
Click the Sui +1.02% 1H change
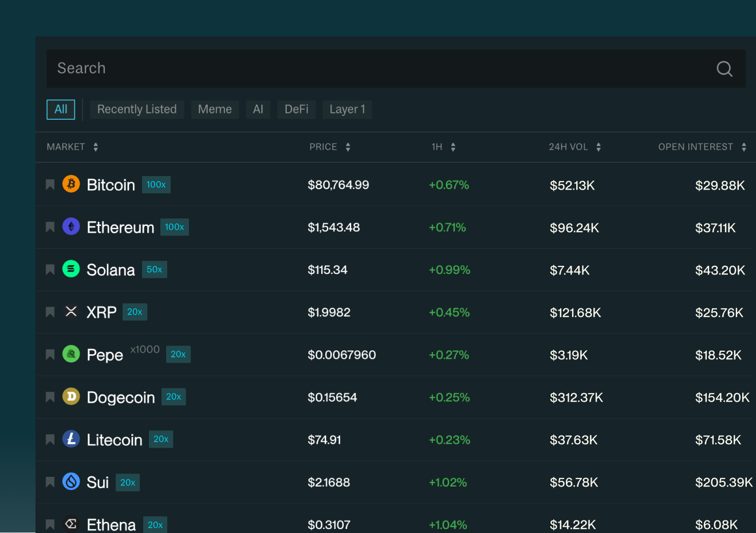coord(448,483)
